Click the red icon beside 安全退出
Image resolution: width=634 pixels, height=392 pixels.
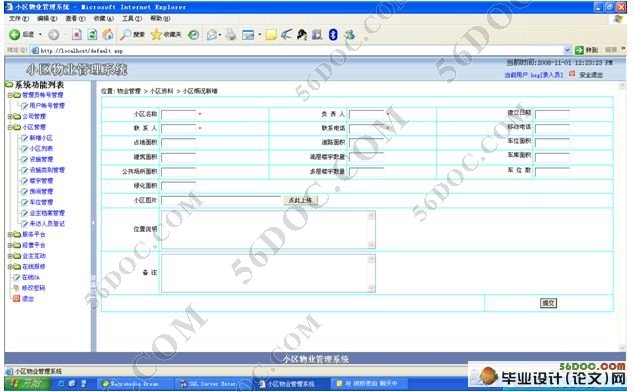point(572,74)
